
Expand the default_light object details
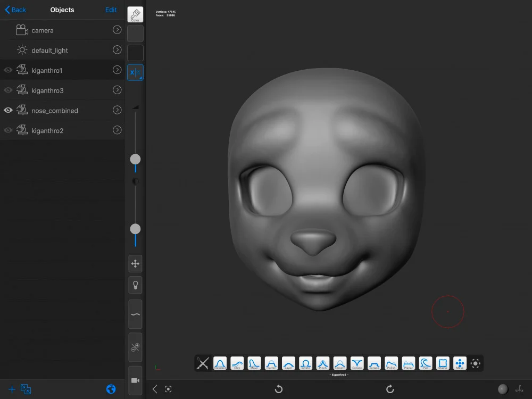coord(117,50)
